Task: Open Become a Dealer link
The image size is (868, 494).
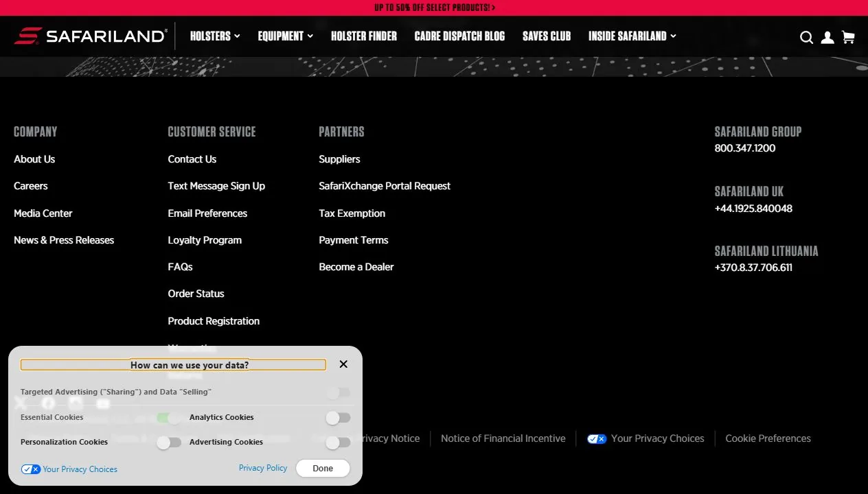Action: tap(356, 267)
